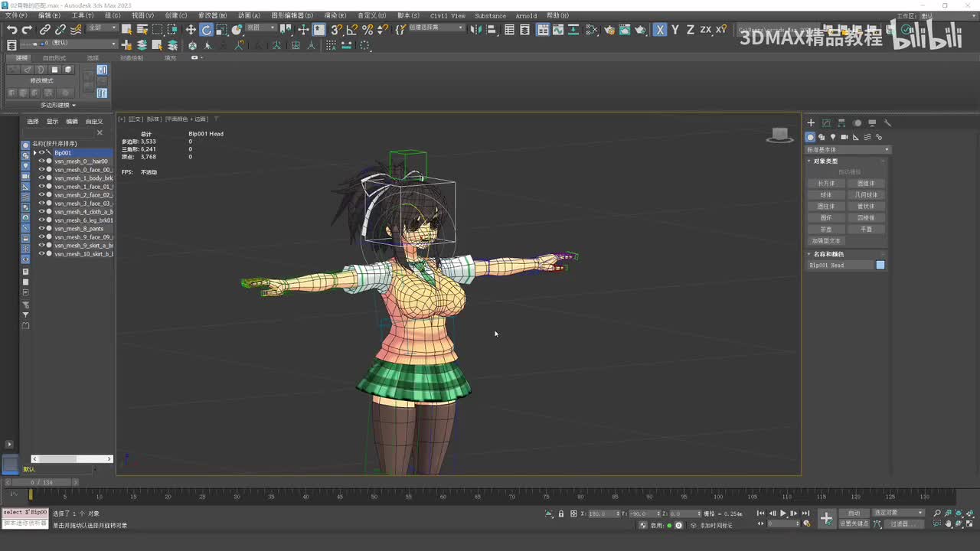Toggle the Angle Snap icon
This screenshot has width=980, height=551.
(x=351, y=30)
